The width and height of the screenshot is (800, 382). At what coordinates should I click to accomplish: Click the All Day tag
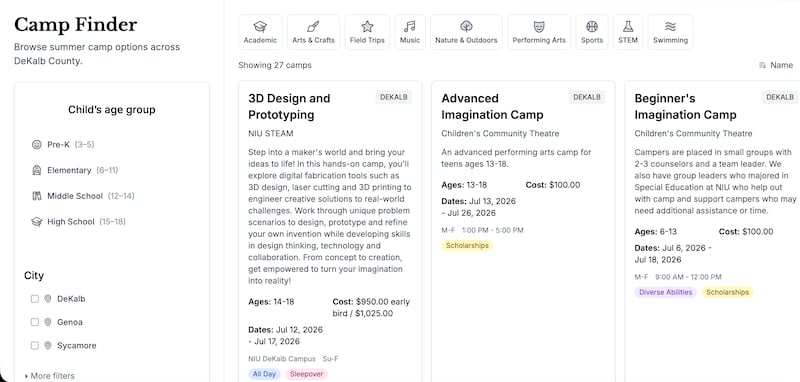pyautogui.click(x=264, y=374)
